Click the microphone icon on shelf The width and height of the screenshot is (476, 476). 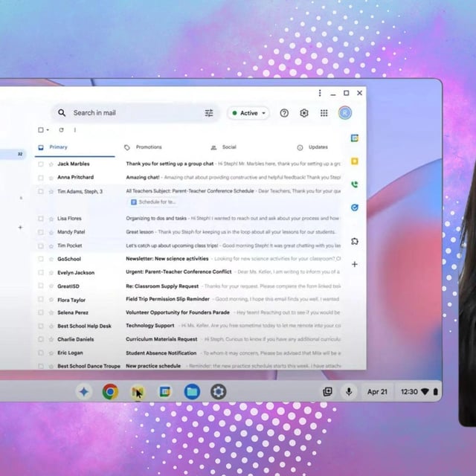[x=349, y=392]
